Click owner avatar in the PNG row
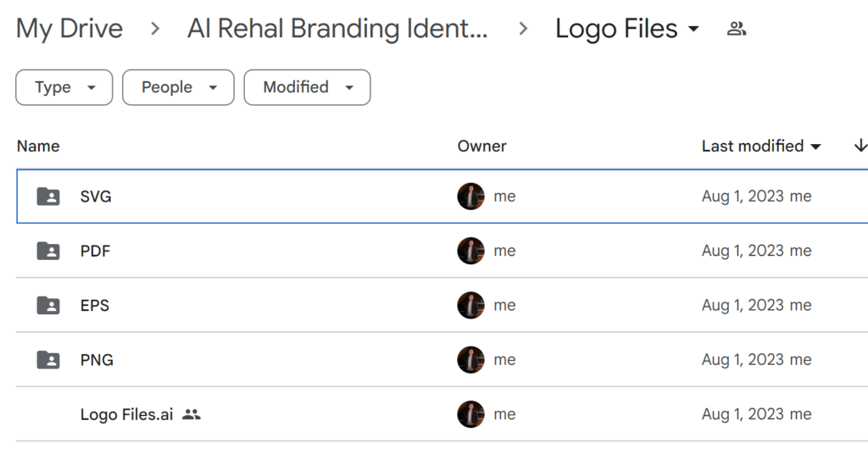 pyautogui.click(x=471, y=360)
